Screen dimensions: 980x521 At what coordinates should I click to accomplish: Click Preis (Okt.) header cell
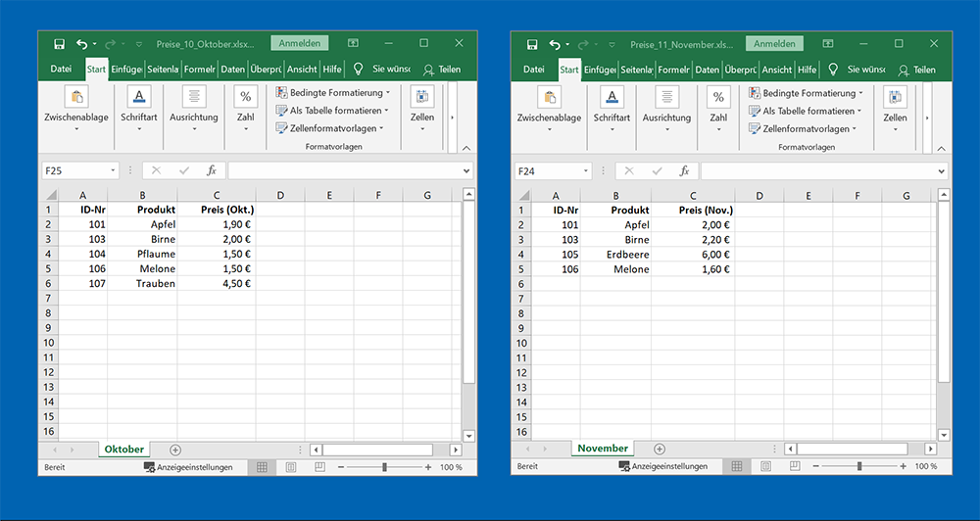(x=217, y=210)
